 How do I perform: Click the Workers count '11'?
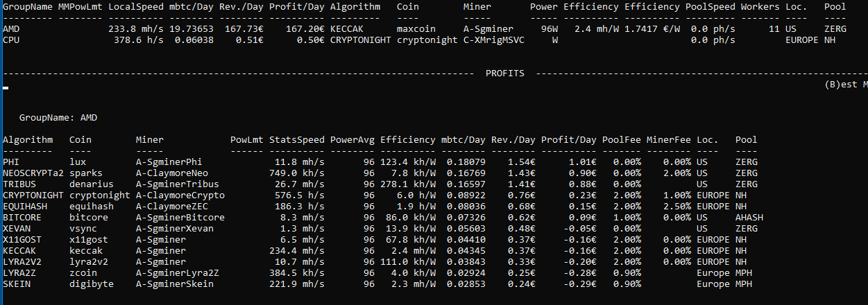pos(774,29)
